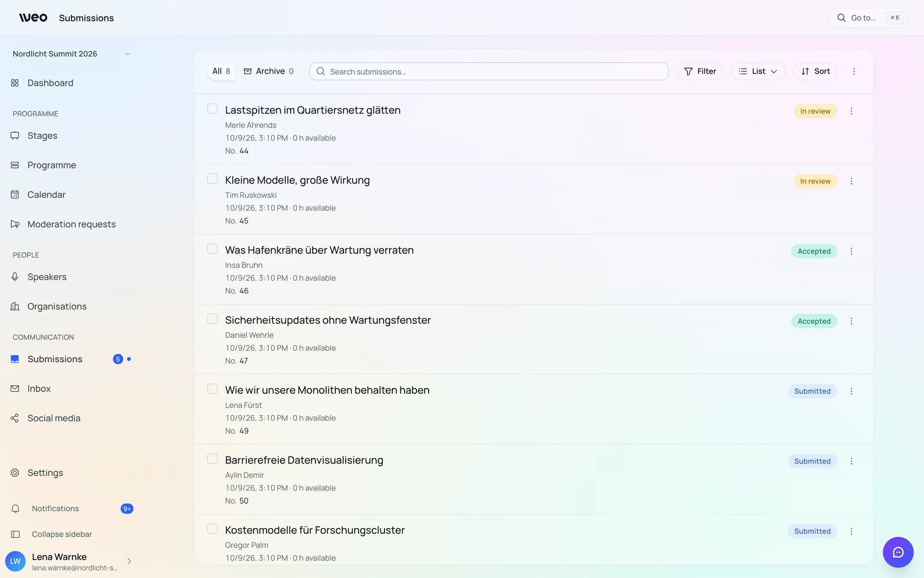The image size is (924, 578).
Task: Switch to the All submissions tab
Action: pyautogui.click(x=221, y=71)
